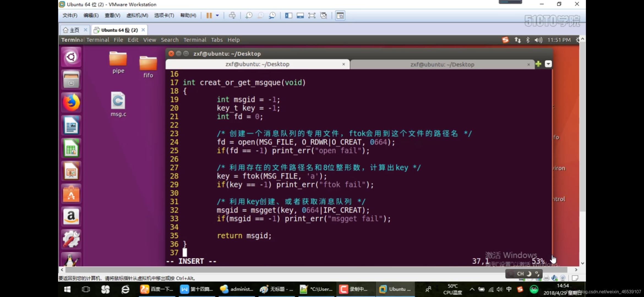Open the dropdown arrow next to pause

(x=217, y=15)
